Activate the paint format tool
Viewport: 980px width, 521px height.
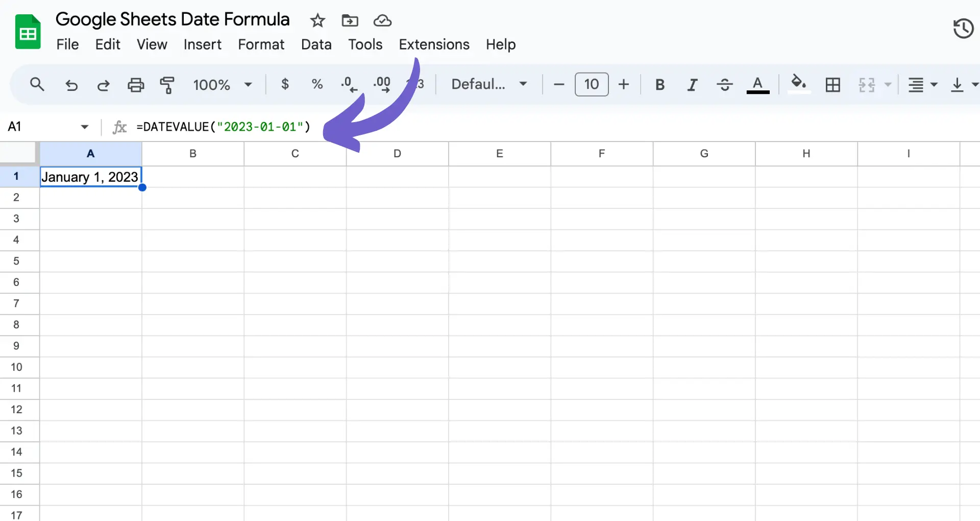pos(167,85)
